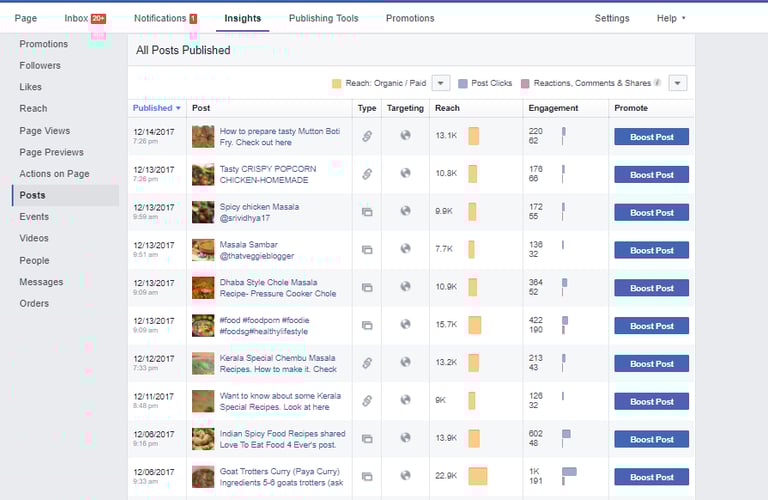Boost the Mutton Boti Fry post
768x500 pixels.
[651, 137]
